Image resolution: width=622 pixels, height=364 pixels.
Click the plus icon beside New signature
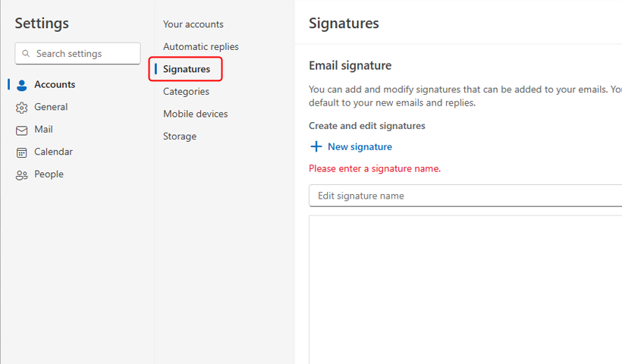[316, 146]
